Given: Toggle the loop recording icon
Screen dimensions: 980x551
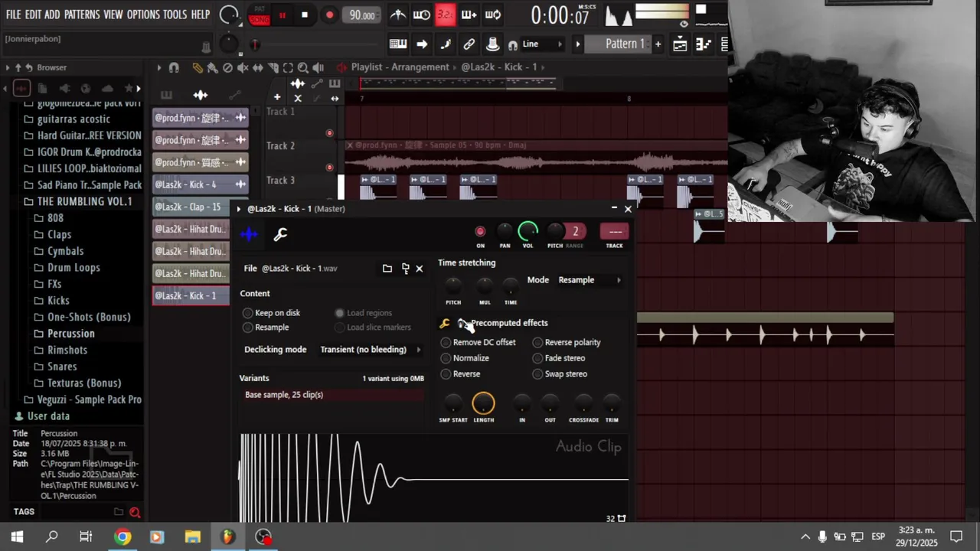Looking at the screenshot, I should pyautogui.click(x=493, y=15).
